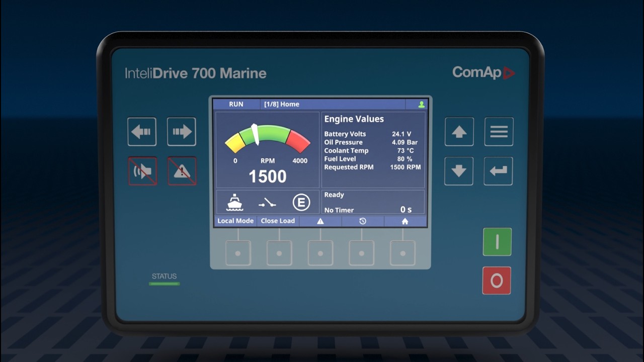Click the Fuel Level 80 % row
Viewport: 644px width, 362px height.
tap(368, 159)
